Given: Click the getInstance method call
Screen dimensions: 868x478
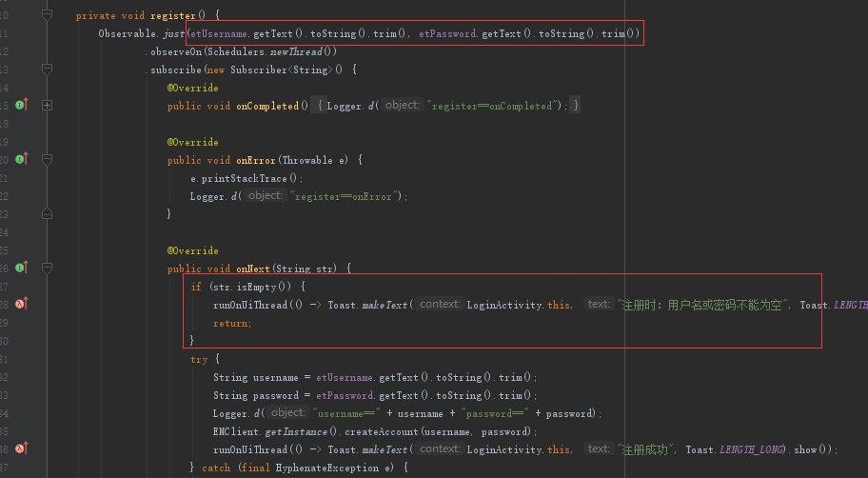Looking at the screenshot, I should [x=296, y=431].
